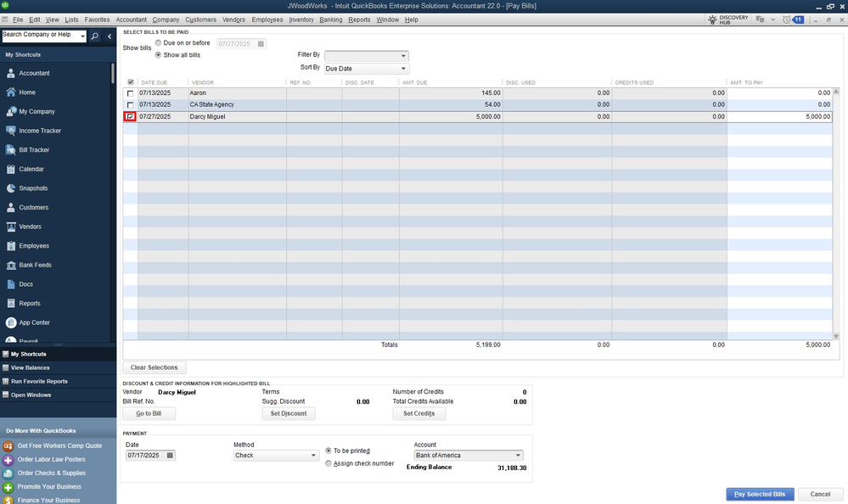848x504 pixels.
Task: Open Bank Feeds shortcut
Action: click(35, 265)
